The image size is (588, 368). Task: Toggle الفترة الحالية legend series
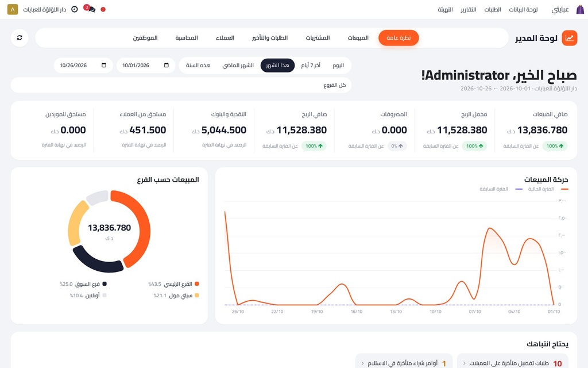tap(548, 189)
